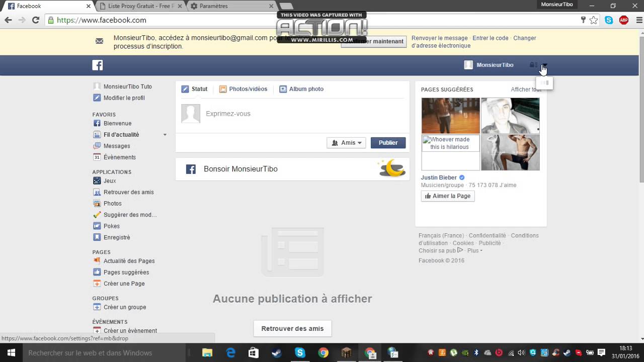The image size is (644, 362).
Task: Open Microsoft Edge from taskbar
Action: [231, 353]
